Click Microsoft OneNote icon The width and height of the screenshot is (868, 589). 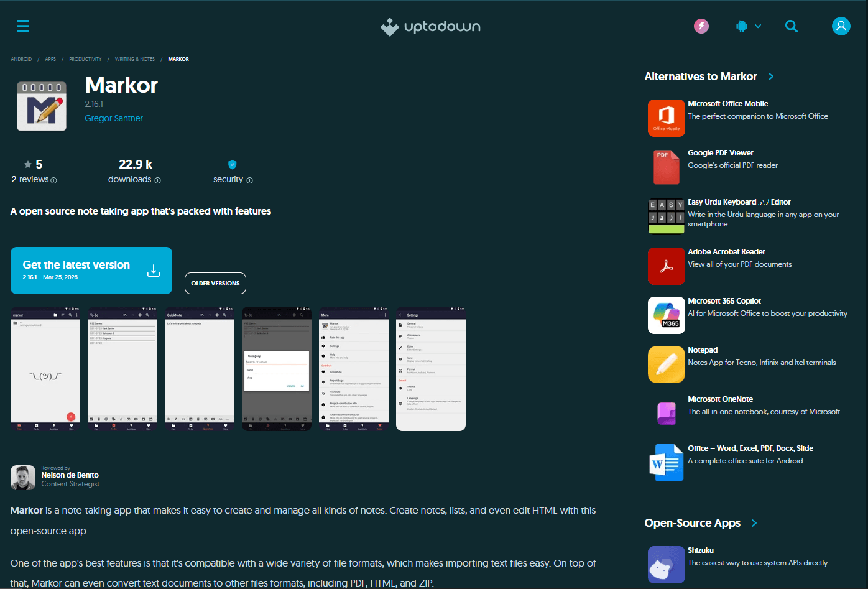[667, 414]
